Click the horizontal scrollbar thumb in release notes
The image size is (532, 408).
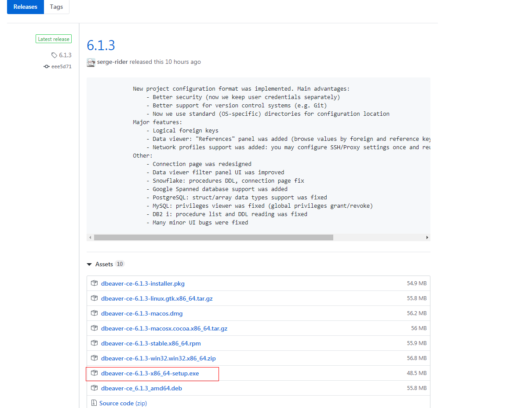214,237
